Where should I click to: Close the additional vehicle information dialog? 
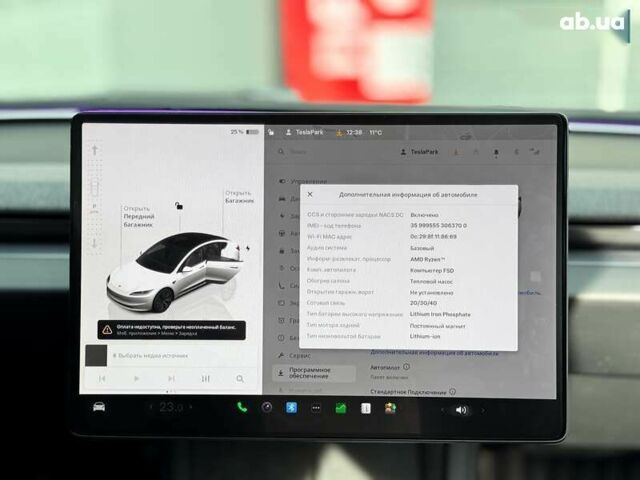pos(310,194)
